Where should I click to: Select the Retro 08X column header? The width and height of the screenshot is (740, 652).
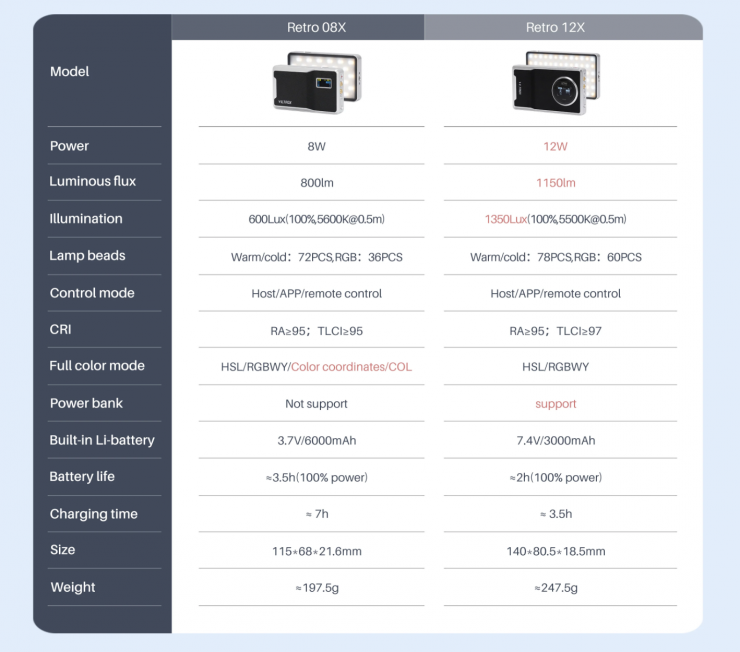[316, 27]
